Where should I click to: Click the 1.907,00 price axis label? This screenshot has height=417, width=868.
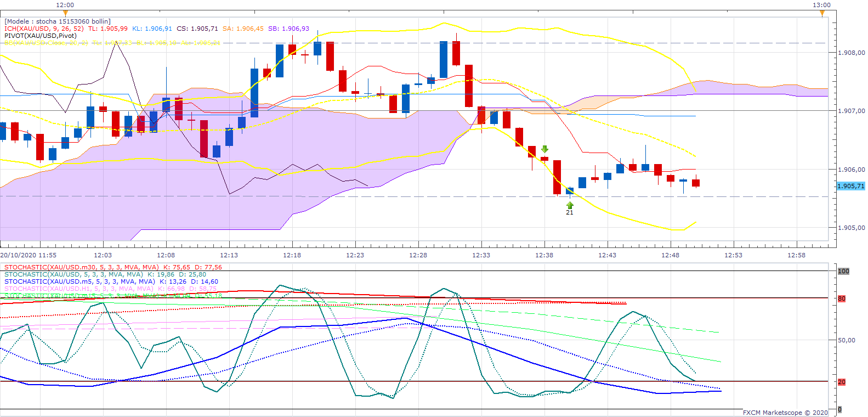(852, 111)
